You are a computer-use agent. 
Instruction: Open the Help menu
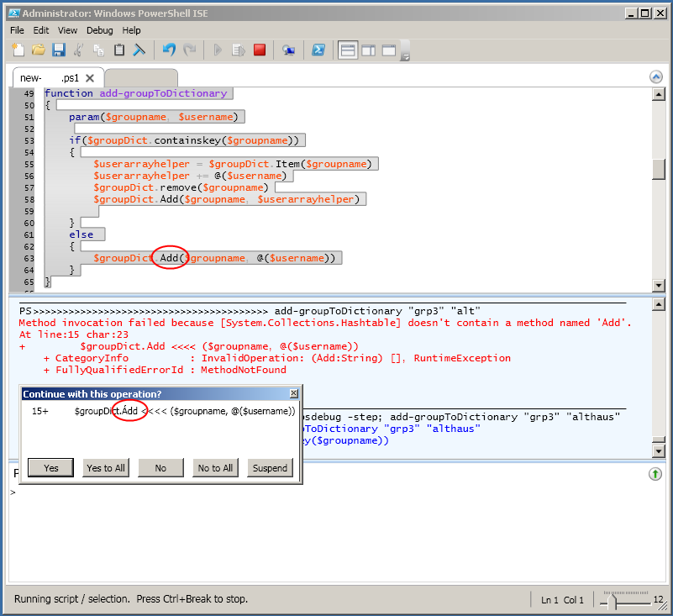click(x=131, y=30)
